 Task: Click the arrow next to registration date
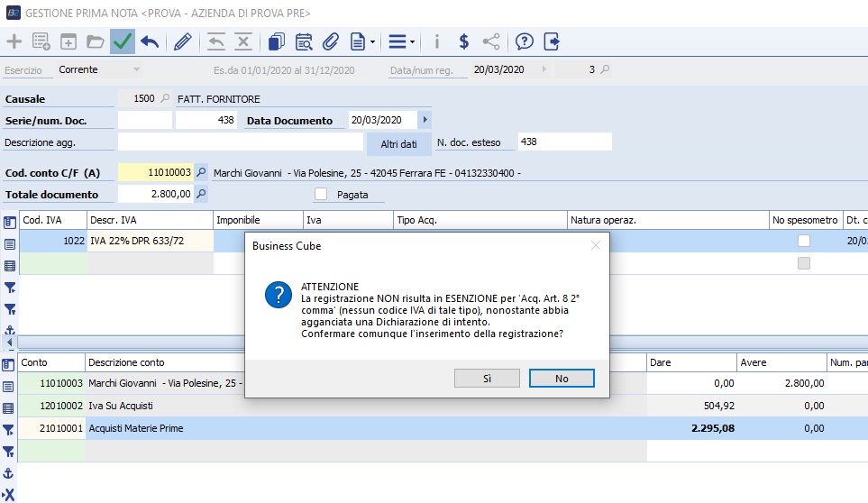coord(544,69)
